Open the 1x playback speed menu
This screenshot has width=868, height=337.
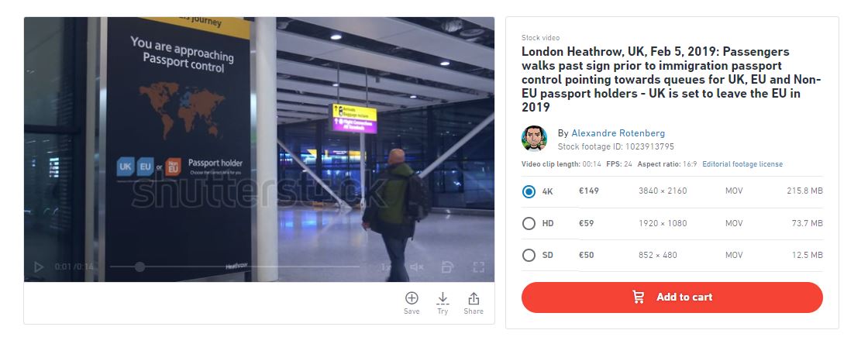[x=385, y=267]
